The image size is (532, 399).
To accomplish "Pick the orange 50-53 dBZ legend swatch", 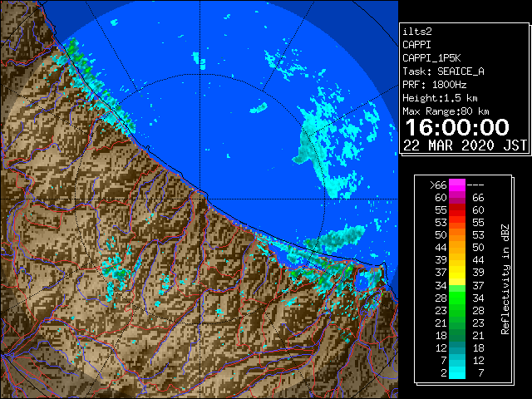I will coord(457,235).
